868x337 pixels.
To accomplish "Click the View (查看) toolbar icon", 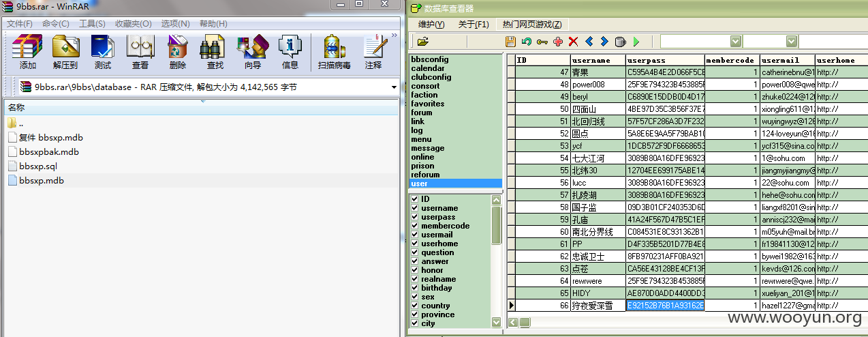I will (x=140, y=46).
